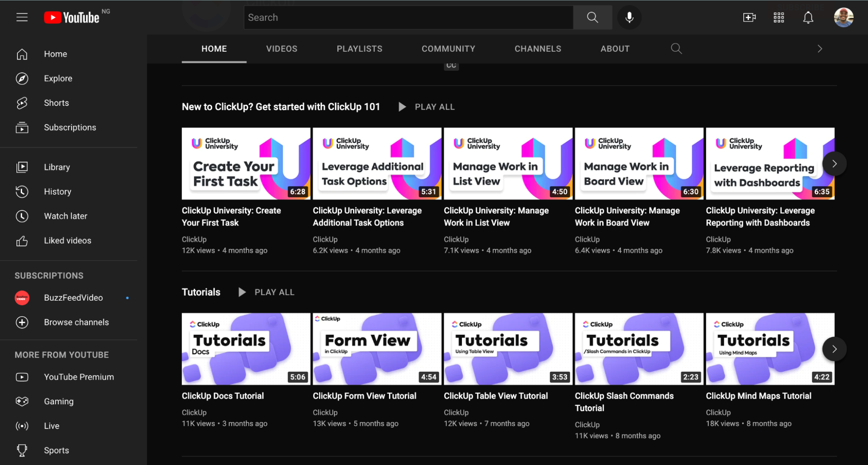Advance the ClickUp 101 carousel with the chevron

[834, 164]
